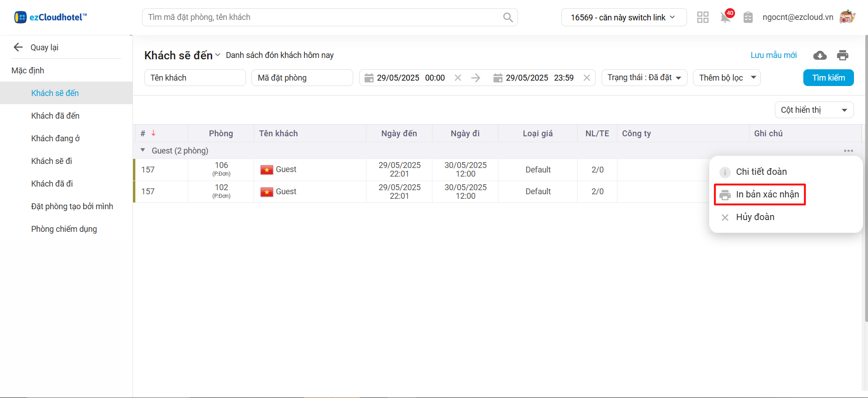This screenshot has height=398, width=868.
Task: Click the back arrow next to Quay lại
Action: click(18, 48)
